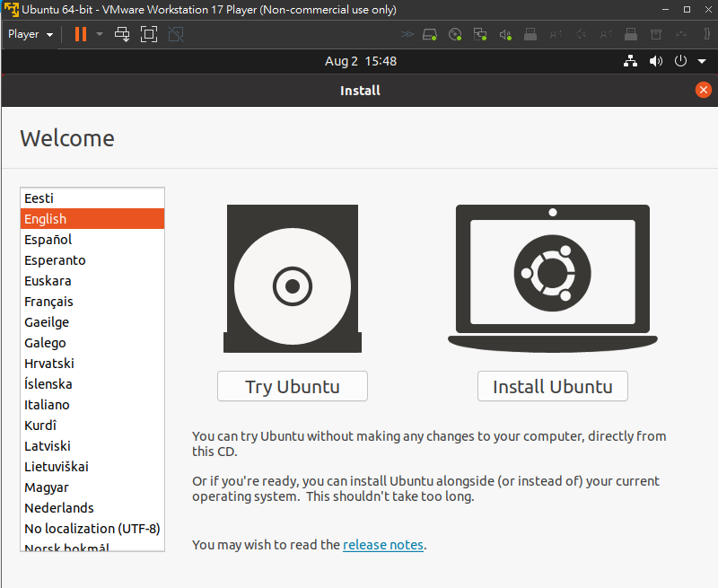Click the Ubuntu power icon in top bar

[680, 61]
